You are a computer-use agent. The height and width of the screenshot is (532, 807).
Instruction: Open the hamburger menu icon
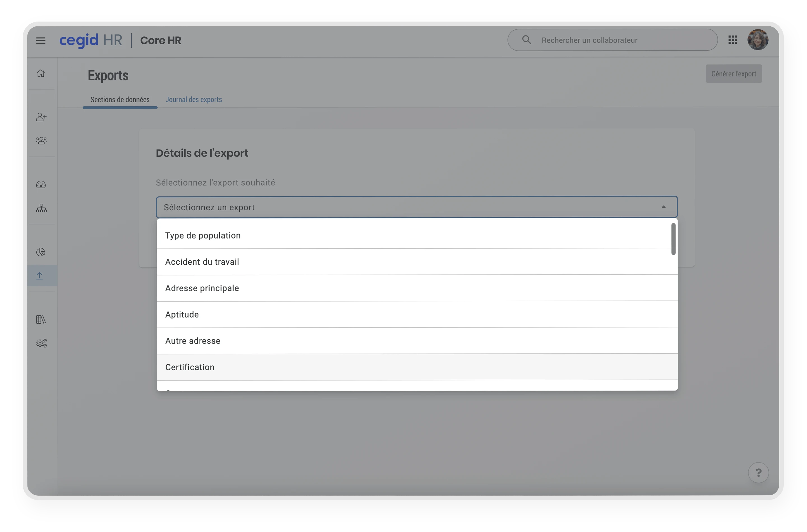click(41, 40)
